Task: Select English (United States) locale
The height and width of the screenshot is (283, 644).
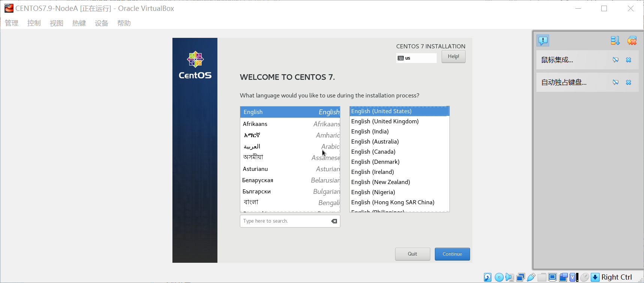Action: tap(400, 111)
